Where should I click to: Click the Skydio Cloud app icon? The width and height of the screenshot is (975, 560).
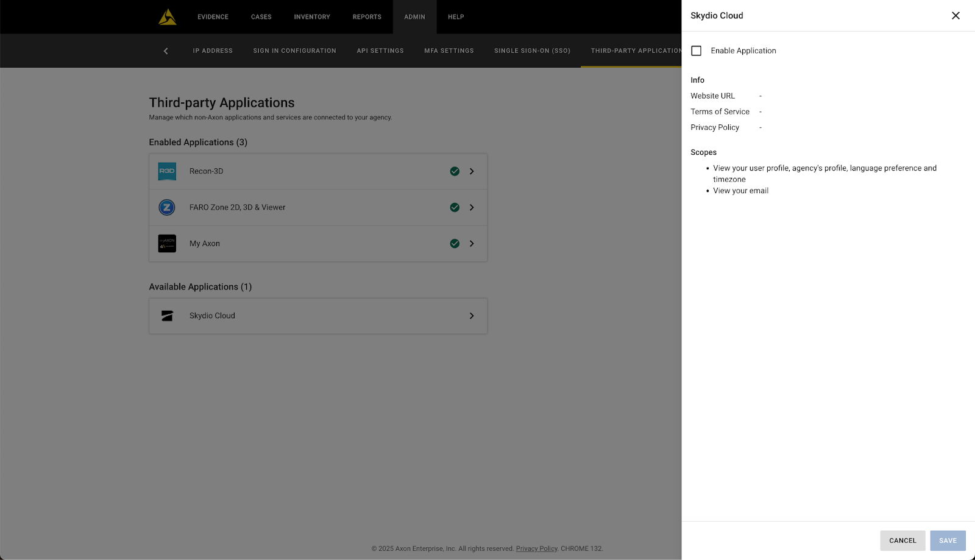(x=167, y=316)
